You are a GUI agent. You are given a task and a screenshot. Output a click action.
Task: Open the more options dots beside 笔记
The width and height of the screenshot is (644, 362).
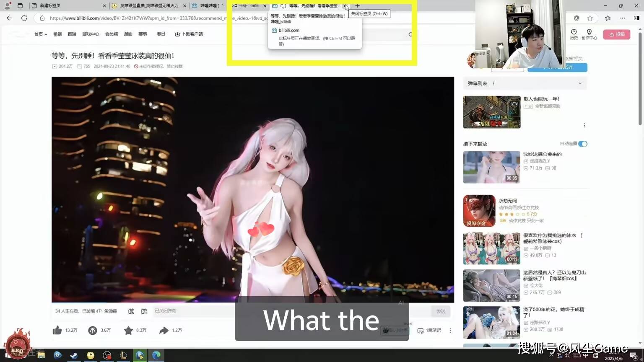click(450, 331)
